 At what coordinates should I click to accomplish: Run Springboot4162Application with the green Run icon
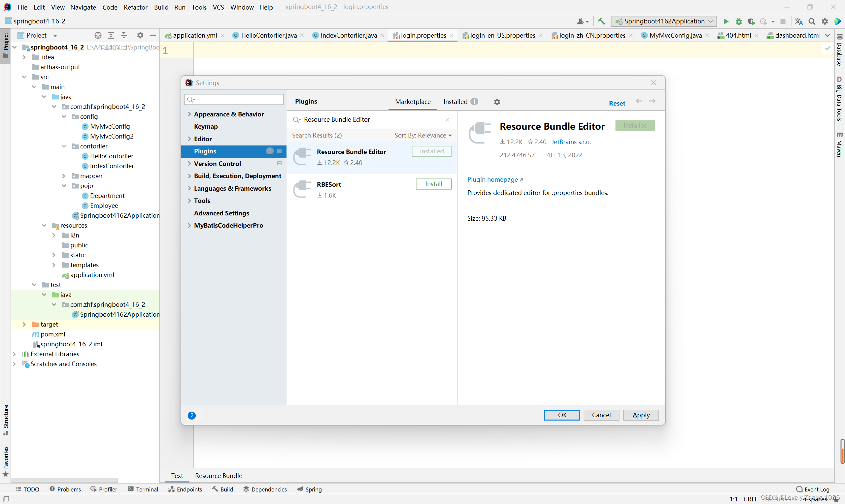click(x=726, y=21)
